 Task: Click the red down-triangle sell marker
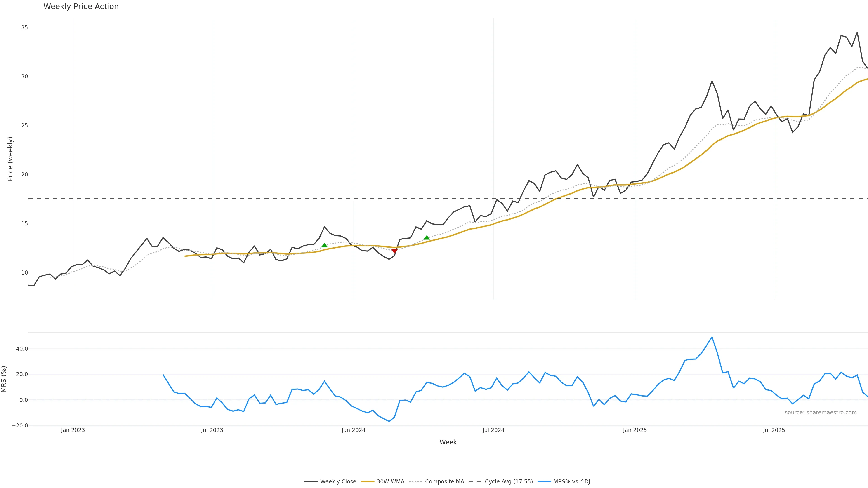pos(394,251)
